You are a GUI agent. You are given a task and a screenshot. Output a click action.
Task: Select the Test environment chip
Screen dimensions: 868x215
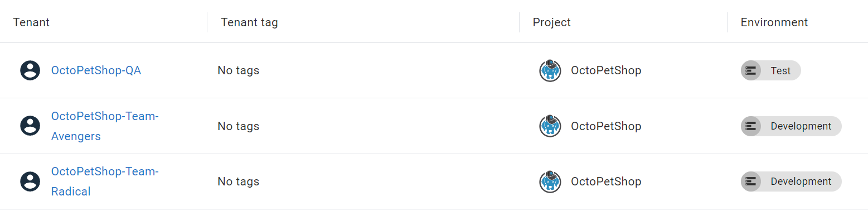coord(771,70)
